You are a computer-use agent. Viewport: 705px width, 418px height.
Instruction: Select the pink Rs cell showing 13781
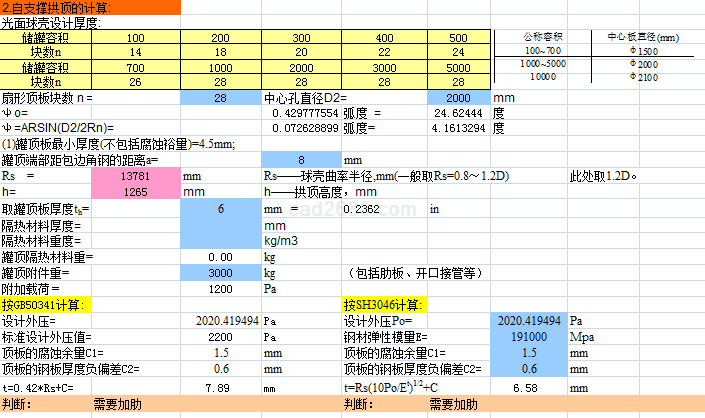tap(135, 176)
